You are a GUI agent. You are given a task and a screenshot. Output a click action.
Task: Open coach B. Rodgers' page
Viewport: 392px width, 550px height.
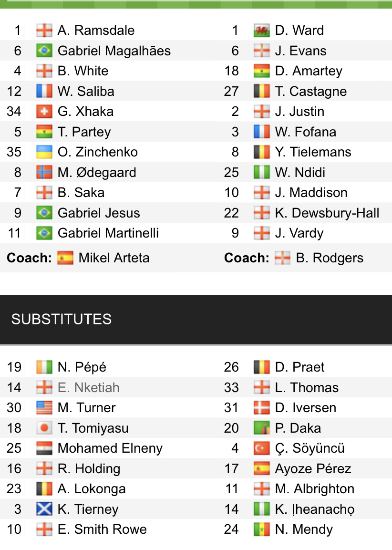pos(330,258)
